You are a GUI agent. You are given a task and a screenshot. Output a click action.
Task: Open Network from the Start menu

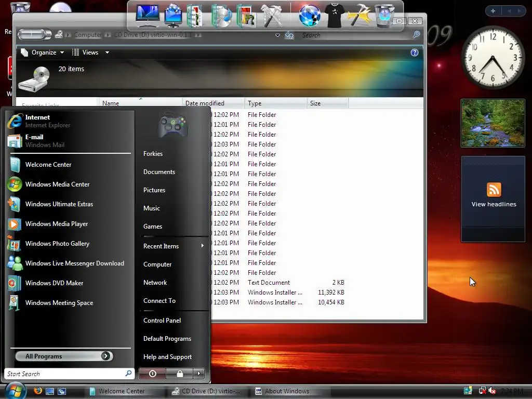155,283
